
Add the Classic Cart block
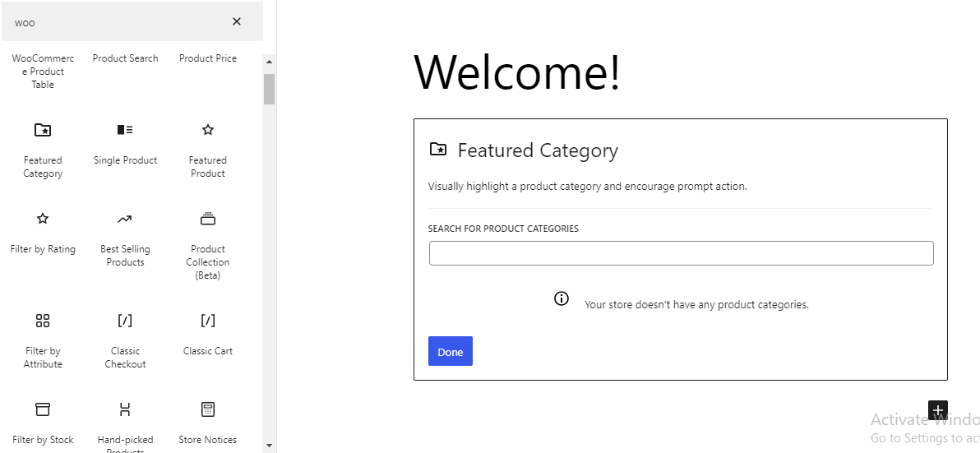pos(208,333)
